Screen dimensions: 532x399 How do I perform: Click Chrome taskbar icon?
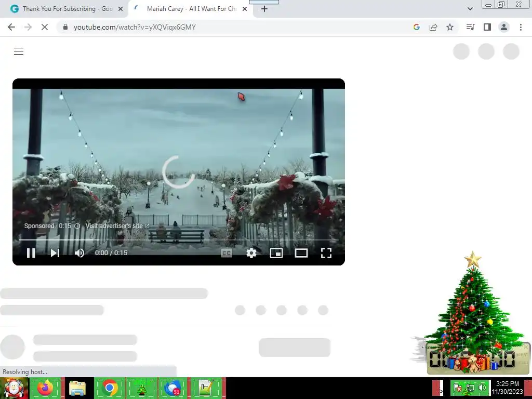[110, 388]
